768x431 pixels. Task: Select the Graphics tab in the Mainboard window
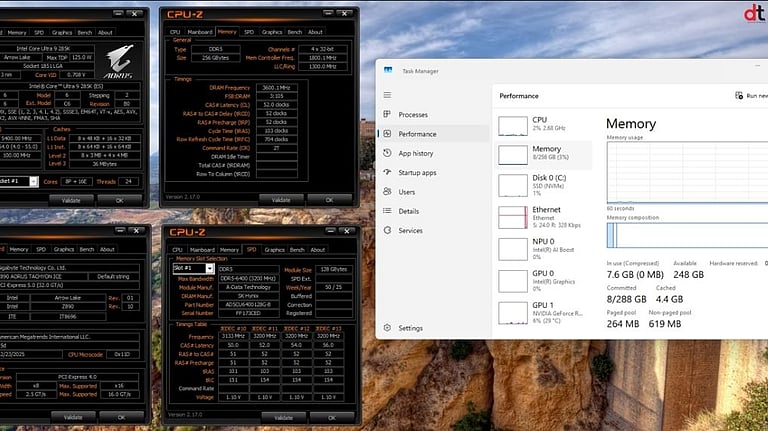pos(63,249)
